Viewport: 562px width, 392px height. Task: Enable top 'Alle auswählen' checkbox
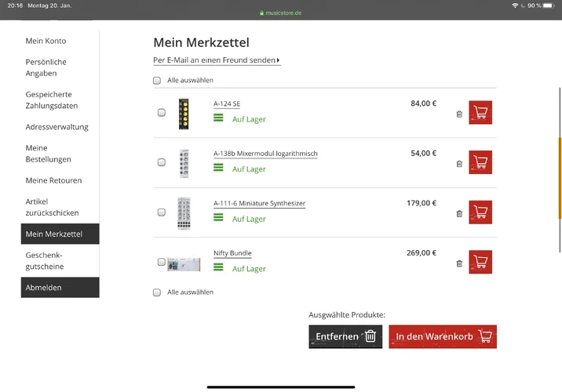pos(157,80)
